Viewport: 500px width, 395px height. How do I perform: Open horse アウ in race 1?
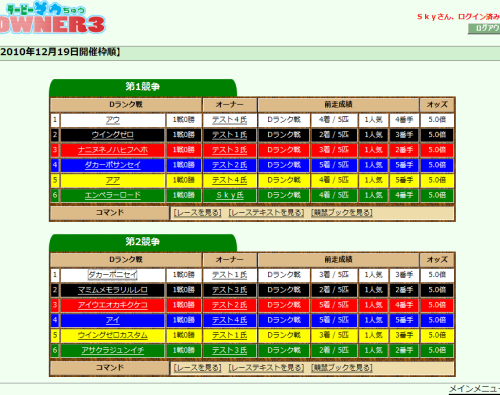[113, 120]
